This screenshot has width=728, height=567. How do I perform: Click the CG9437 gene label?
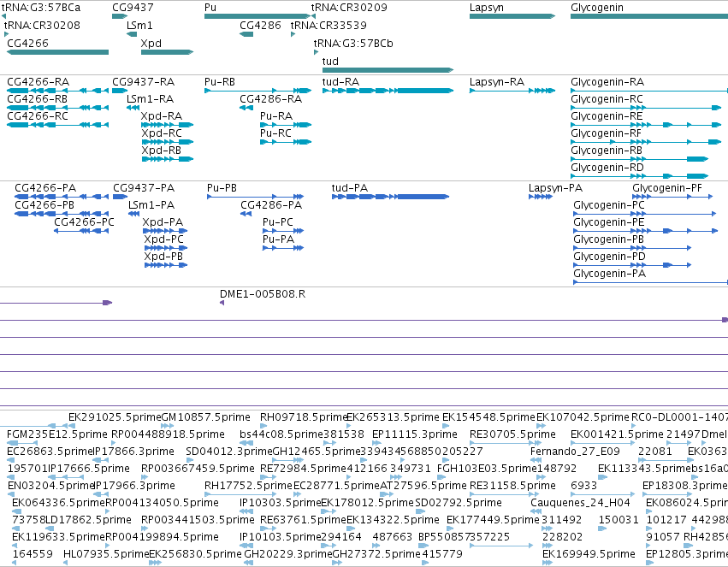[133, 8]
